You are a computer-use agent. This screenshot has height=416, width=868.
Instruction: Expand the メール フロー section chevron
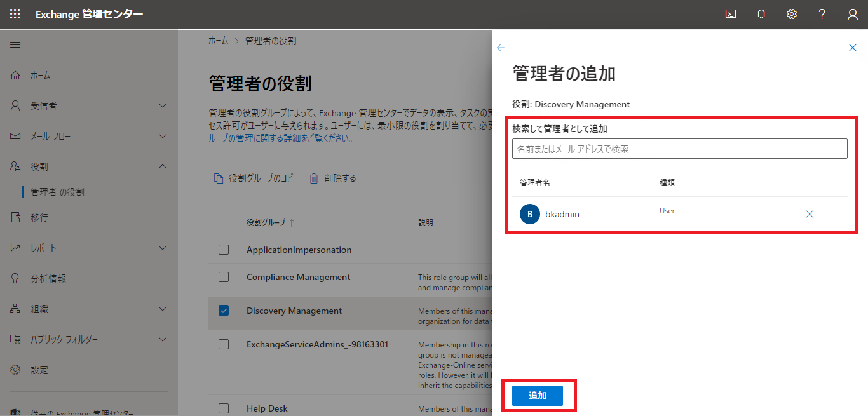pos(163,136)
